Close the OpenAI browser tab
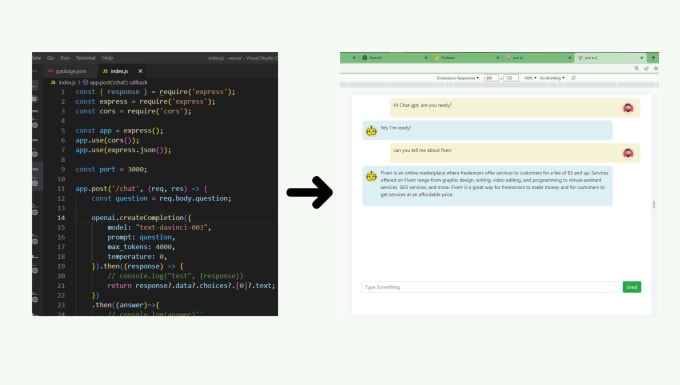Viewport: 680px width, 385px height. coord(426,58)
